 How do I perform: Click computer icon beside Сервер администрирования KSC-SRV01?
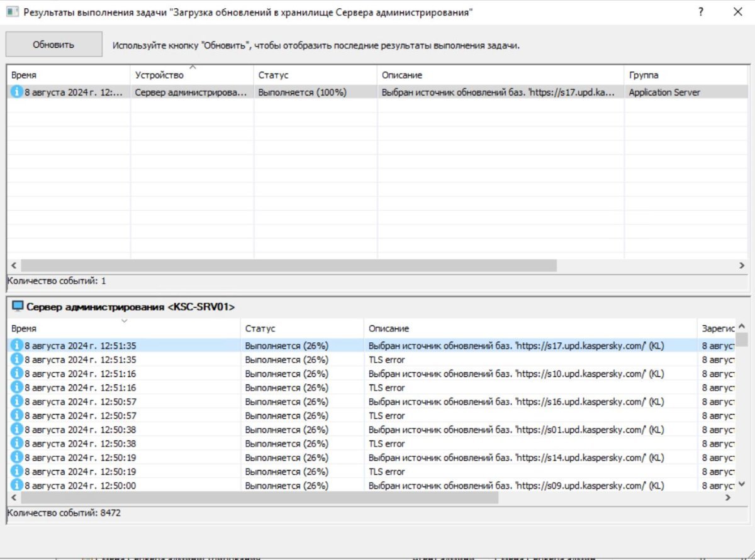18,307
